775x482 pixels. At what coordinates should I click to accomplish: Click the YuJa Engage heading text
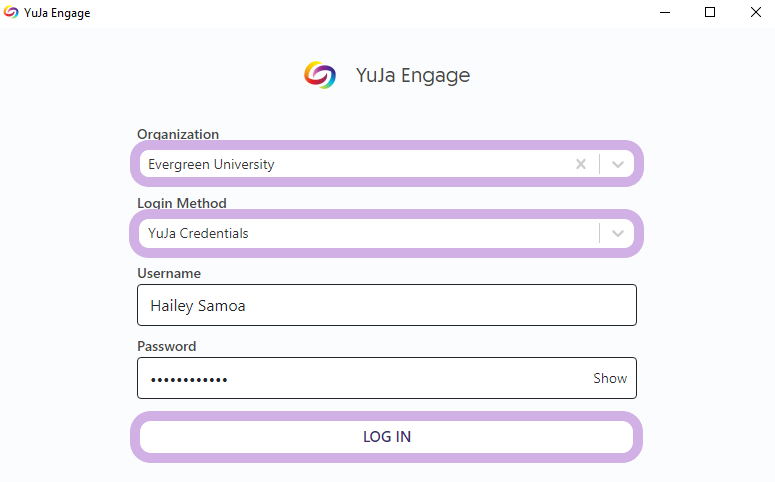(x=412, y=75)
